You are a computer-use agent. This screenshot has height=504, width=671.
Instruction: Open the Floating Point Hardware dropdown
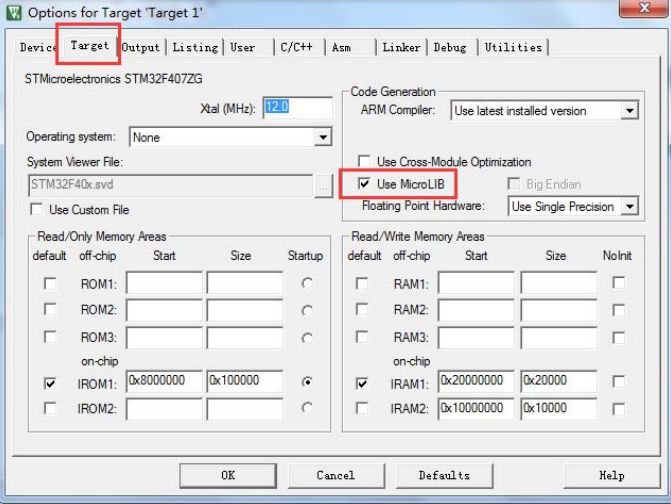click(628, 206)
